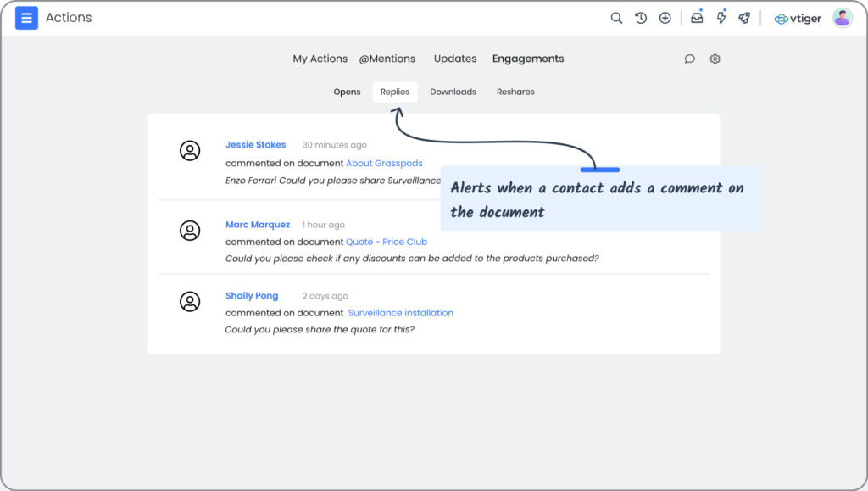Select the Downloads sub-tab
The width and height of the screenshot is (868, 491).
[x=453, y=92]
